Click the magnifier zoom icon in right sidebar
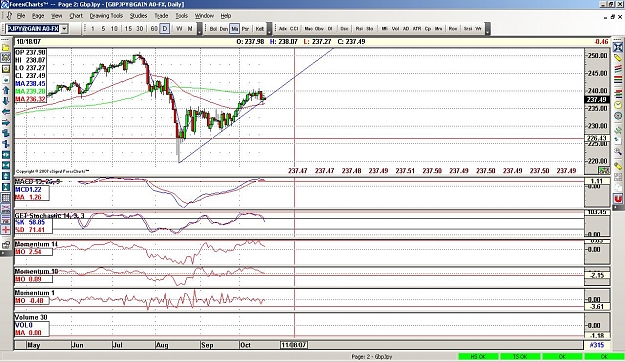The width and height of the screenshot is (625, 362). (x=618, y=151)
